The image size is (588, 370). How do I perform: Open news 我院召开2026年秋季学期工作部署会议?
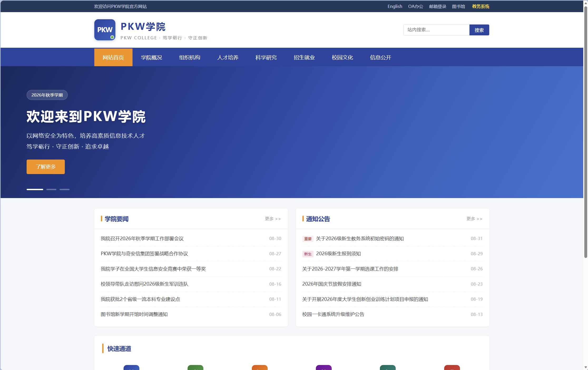[x=142, y=238]
